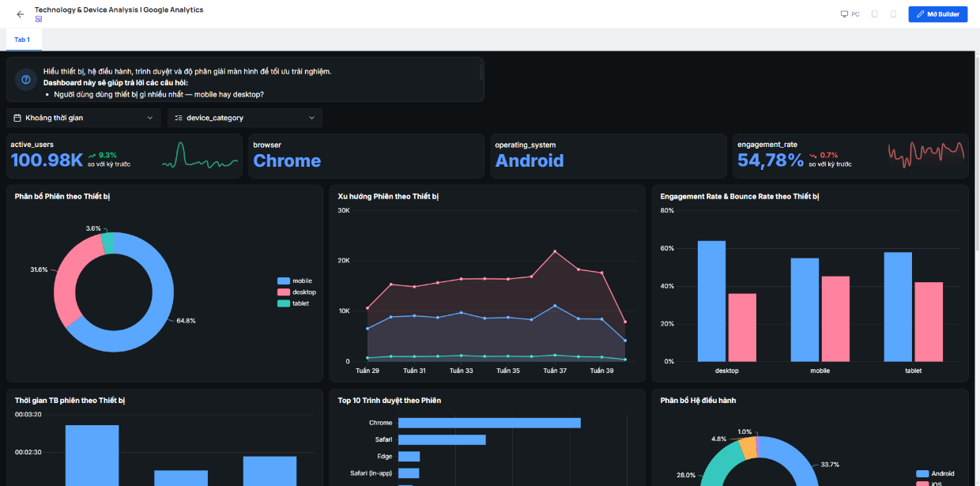Click the scrollbar in the description box

point(481,72)
